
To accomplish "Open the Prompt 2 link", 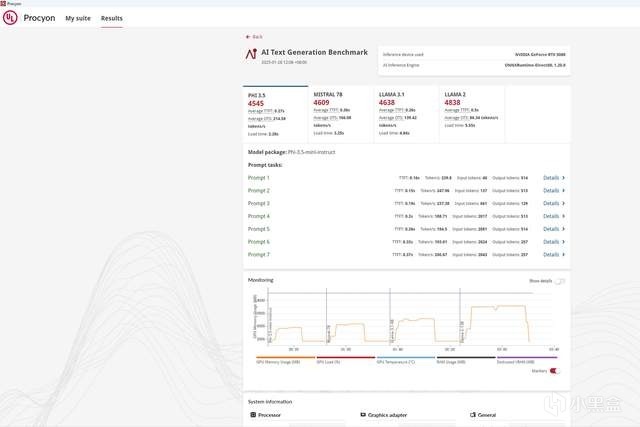I will tap(259, 191).
